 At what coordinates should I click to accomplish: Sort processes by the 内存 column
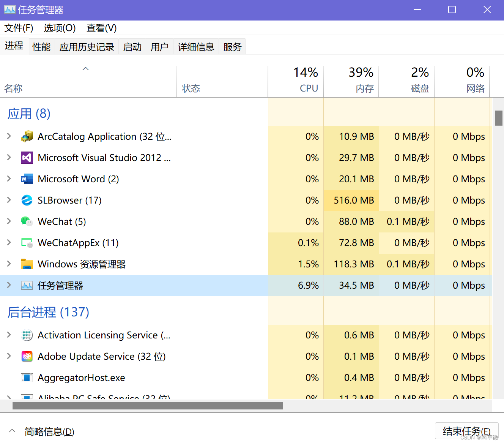(351, 81)
